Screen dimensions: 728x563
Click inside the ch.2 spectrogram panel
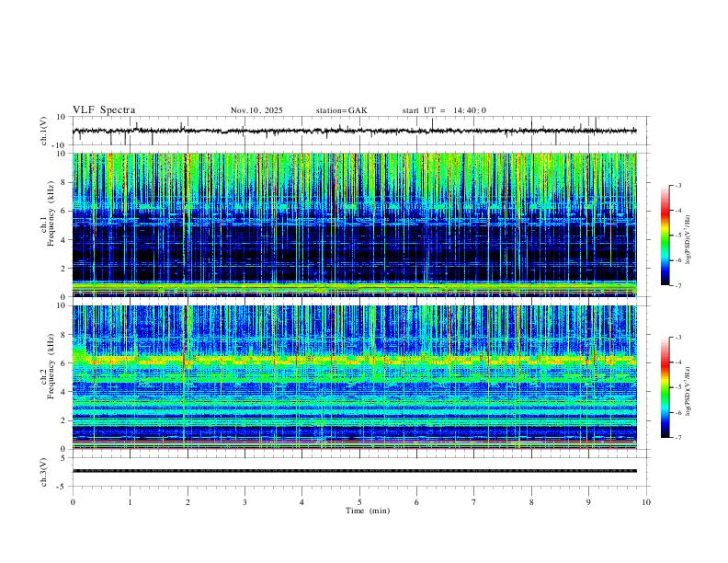(354, 377)
